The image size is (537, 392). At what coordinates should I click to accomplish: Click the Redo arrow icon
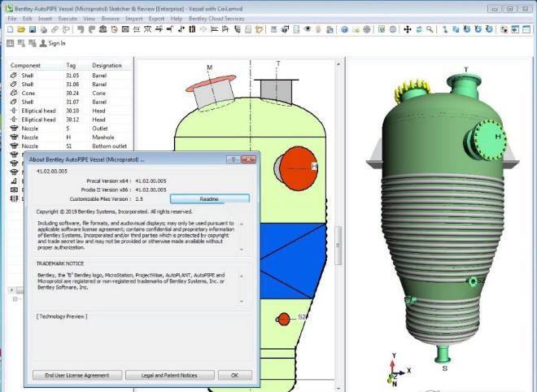click(x=91, y=29)
